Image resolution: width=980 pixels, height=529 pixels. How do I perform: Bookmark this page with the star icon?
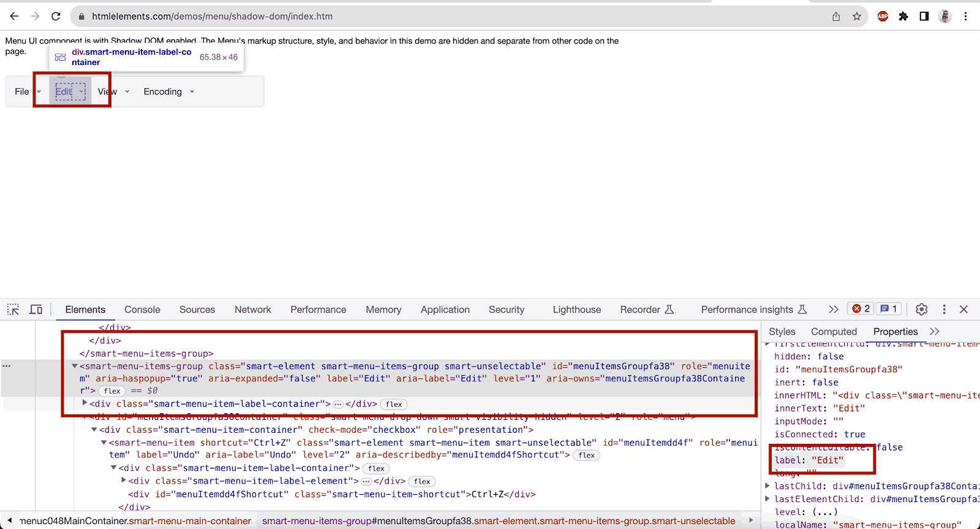(x=857, y=17)
